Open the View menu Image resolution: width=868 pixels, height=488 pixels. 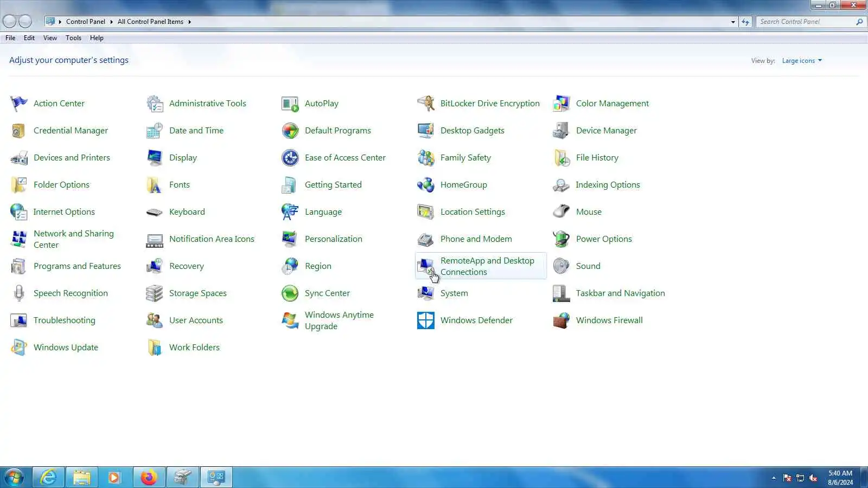click(x=50, y=38)
